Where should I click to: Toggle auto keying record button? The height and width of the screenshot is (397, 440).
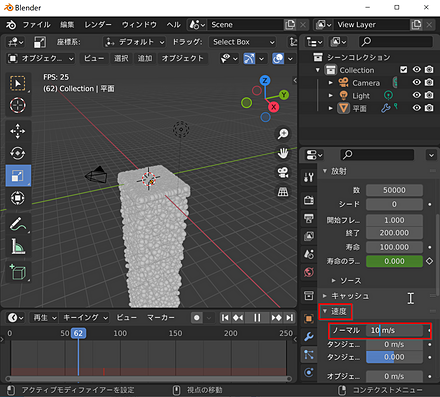point(197,318)
